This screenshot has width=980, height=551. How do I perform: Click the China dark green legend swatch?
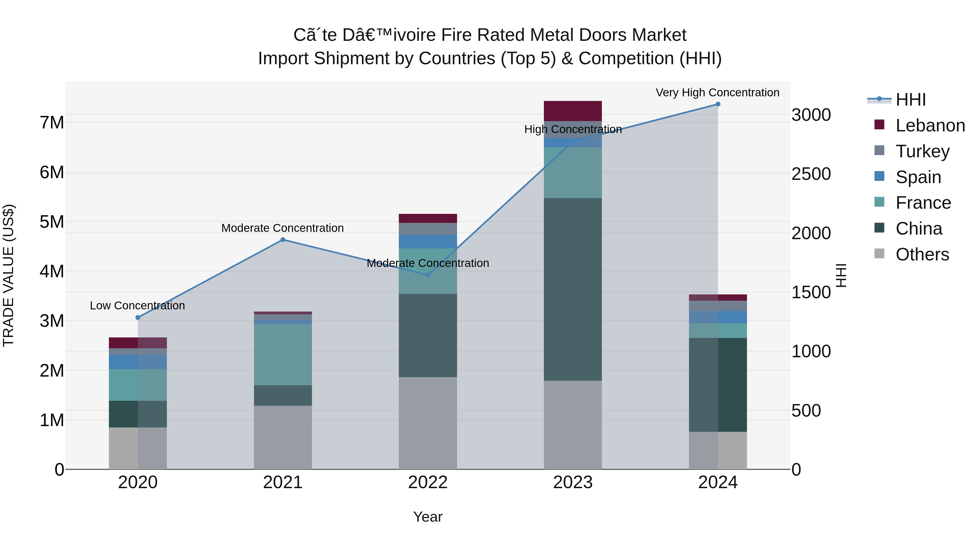(x=879, y=228)
